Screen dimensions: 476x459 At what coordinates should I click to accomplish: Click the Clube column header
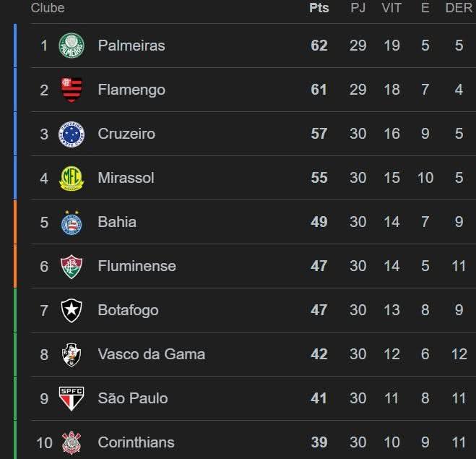(x=48, y=8)
